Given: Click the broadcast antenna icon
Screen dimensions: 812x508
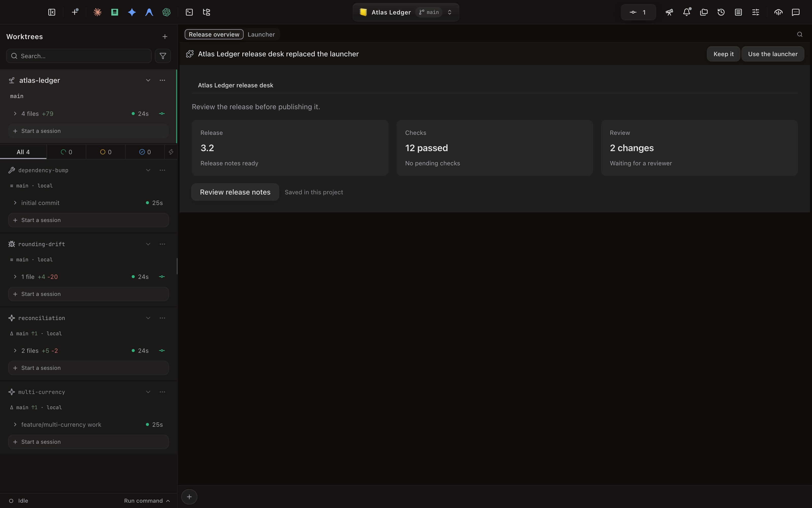Looking at the screenshot, I should click(779, 12).
